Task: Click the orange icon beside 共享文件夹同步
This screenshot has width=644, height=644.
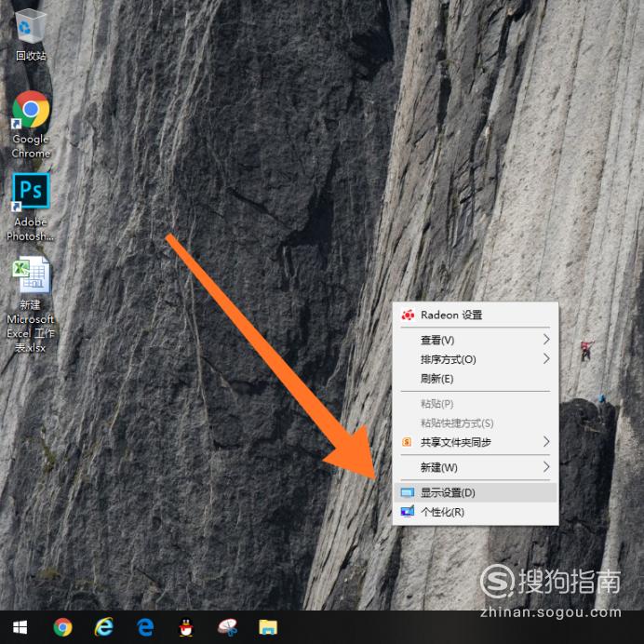Action: [407, 442]
